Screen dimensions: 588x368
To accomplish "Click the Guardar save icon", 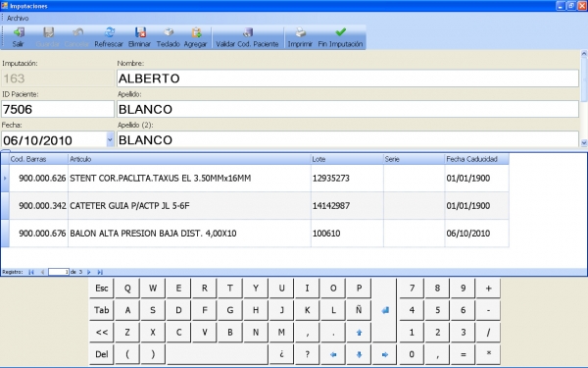I will (x=48, y=32).
